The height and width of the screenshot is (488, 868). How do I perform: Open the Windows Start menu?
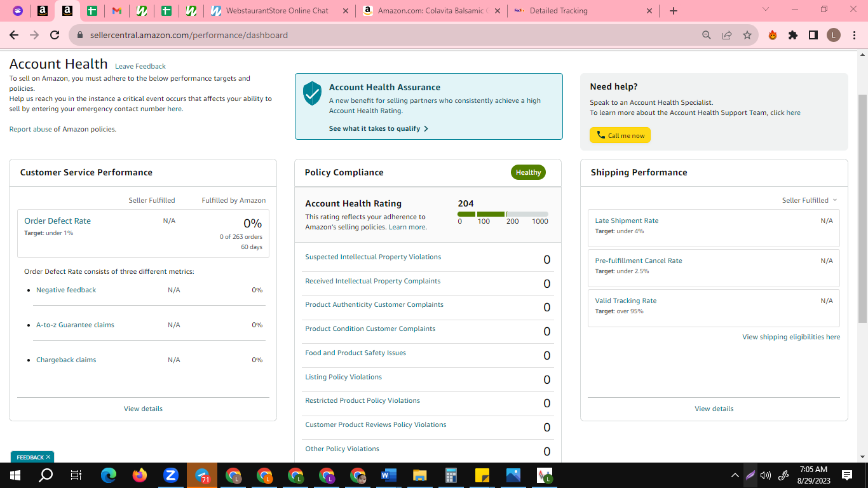[x=15, y=475]
